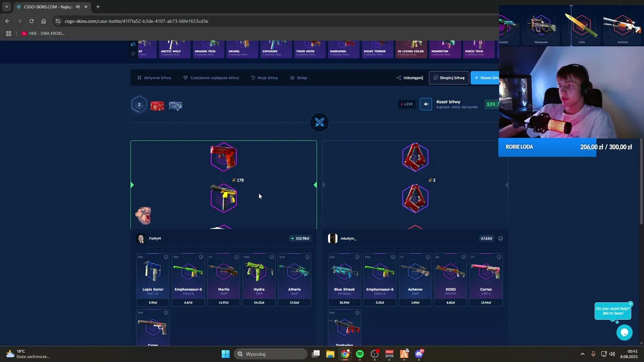Open the Sklep tab
Viewport: 644px width, 362px height.
298,78
